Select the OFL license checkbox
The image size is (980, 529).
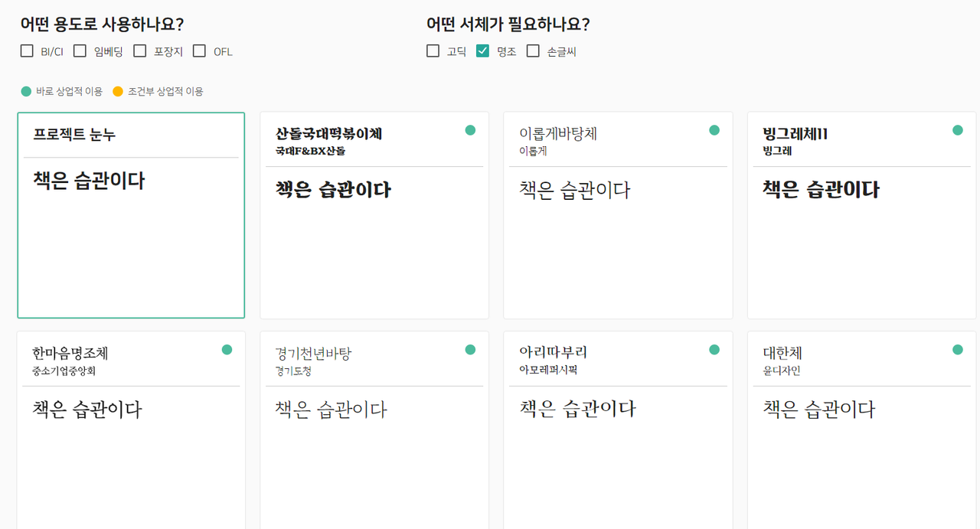point(199,51)
